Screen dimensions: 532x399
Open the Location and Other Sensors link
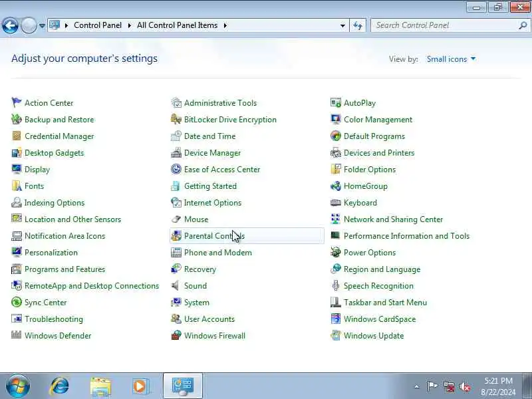pos(72,219)
